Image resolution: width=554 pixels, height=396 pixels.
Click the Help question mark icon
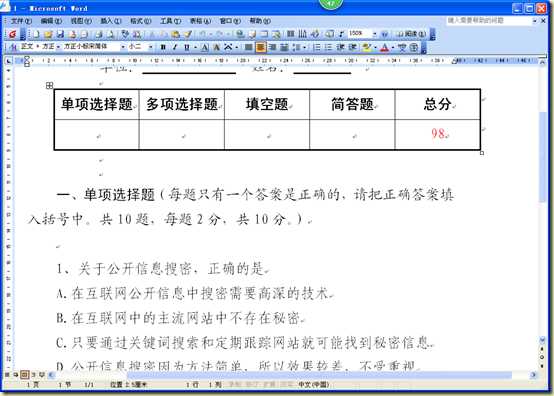click(385, 34)
